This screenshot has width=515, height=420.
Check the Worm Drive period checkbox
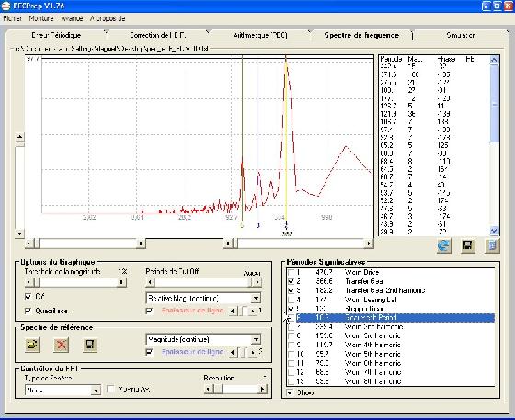(291, 273)
